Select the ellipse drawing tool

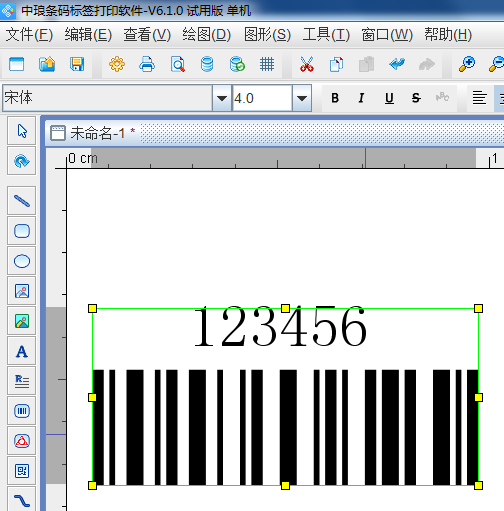coord(22,261)
